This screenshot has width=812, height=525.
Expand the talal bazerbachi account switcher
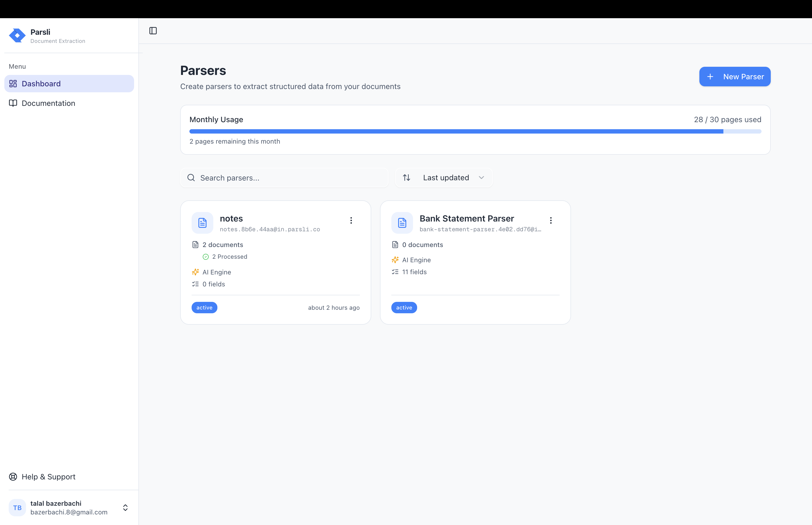tap(125, 508)
